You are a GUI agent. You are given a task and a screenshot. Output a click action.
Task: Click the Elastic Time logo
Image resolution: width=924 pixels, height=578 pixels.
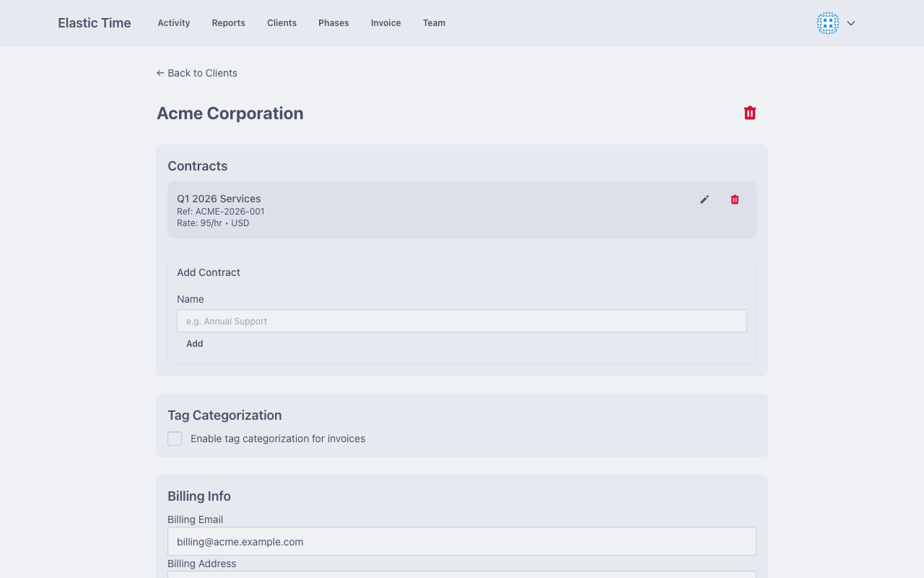point(94,22)
